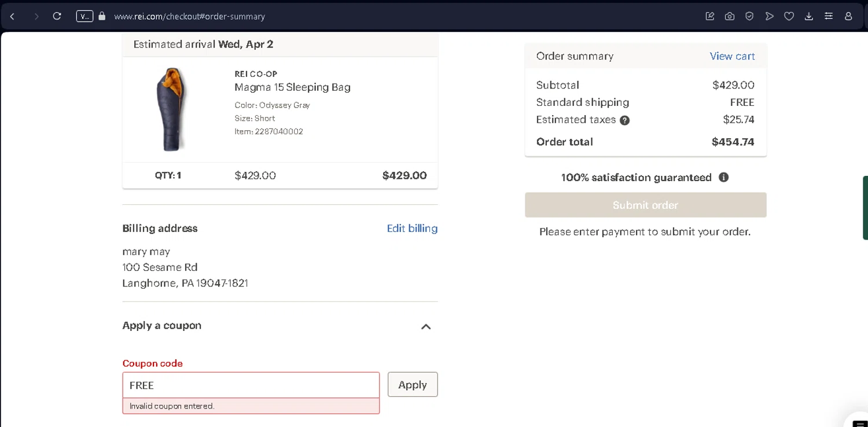Click the Apply coupon button
868x427 pixels.
pos(413,385)
